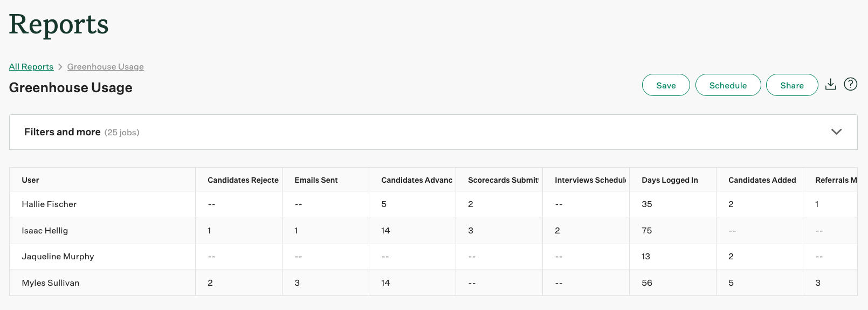868x310 pixels.
Task: Sort by the User column header
Action: click(30, 180)
